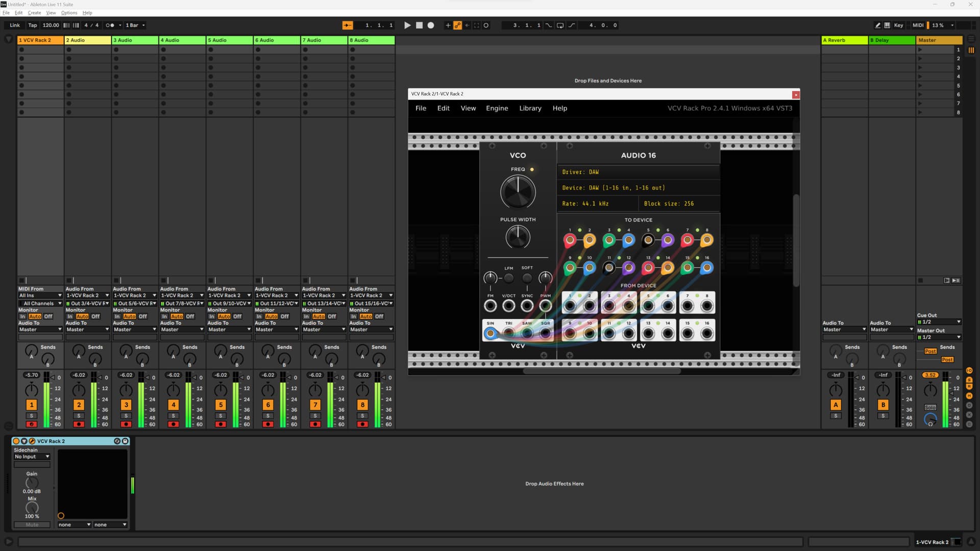Image resolution: width=980 pixels, height=551 pixels.
Task: Toggle the Returns section R show/hide button
Action: tap(969, 387)
